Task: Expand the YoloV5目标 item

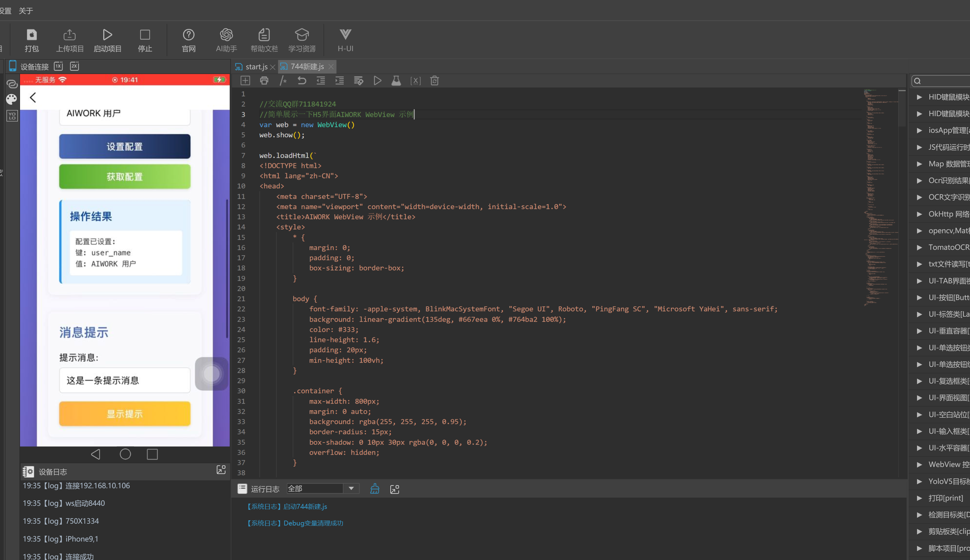Action: click(x=919, y=481)
